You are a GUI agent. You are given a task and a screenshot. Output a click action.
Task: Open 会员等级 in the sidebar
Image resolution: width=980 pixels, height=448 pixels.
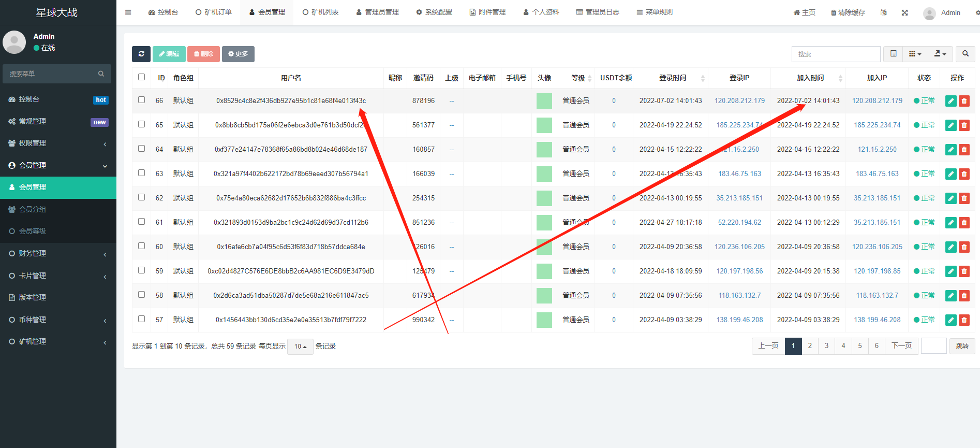click(x=58, y=231)
